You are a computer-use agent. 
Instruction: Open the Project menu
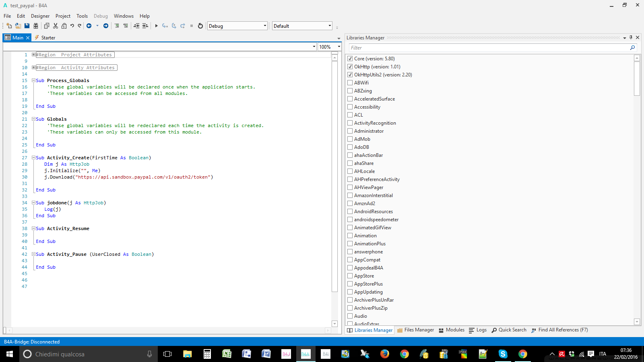click(x=63, y=16)
